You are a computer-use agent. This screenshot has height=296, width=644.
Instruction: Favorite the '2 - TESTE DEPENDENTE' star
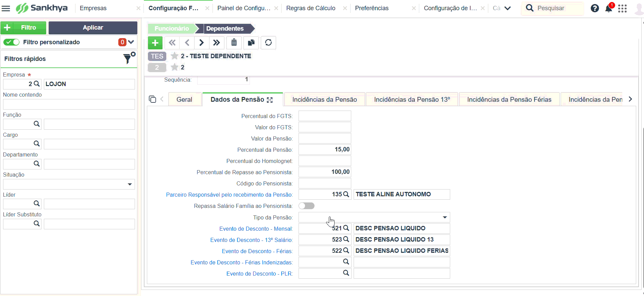tap(174, 56)
